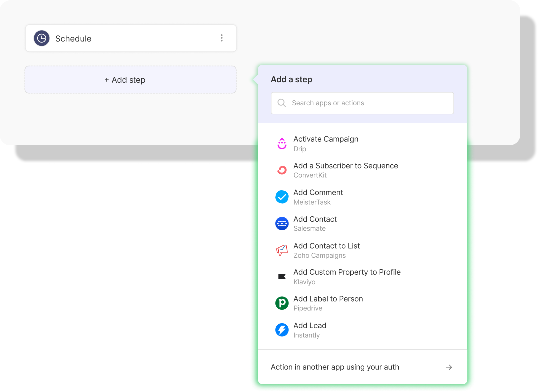Select the MeisterTask checkmark icon
538x392 pixels.
[282, 197]
